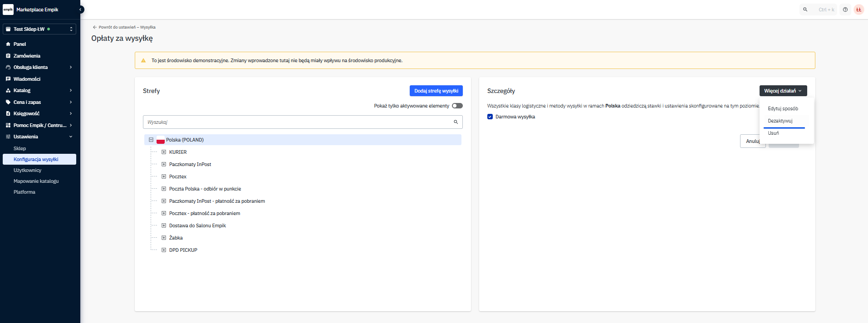Toggle 'Pokaż tylko aktywowane elementy' switch
This screenshot has width=868, height=323.
[x=457, y=106]
